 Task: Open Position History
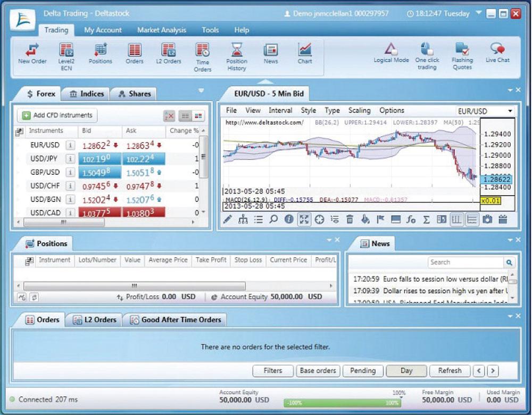[x=237, y=56]
